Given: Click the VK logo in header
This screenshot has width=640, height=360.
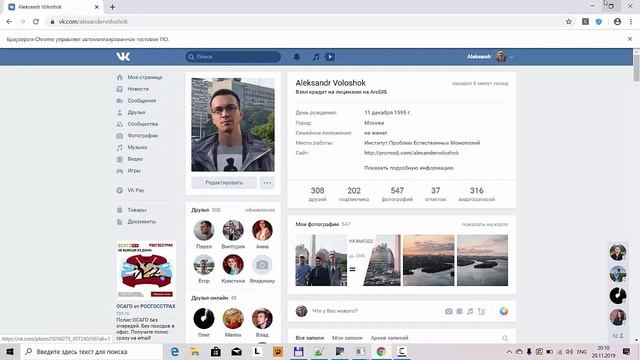Looking at the screenshot, I should click(123, 57).
